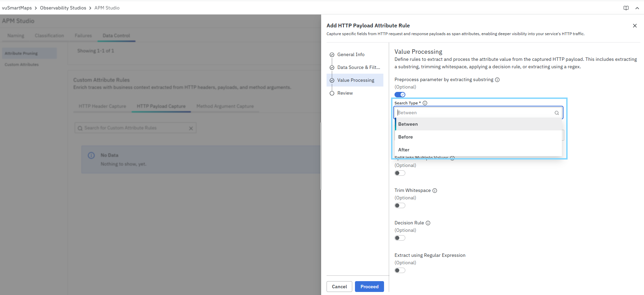Click the search icon in the Search Type field
The width and height of the screenshot is (644, 295).
coord(556,113)
